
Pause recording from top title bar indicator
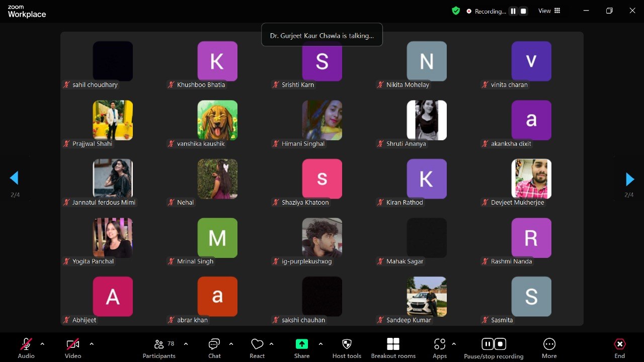tap(513, 11)
